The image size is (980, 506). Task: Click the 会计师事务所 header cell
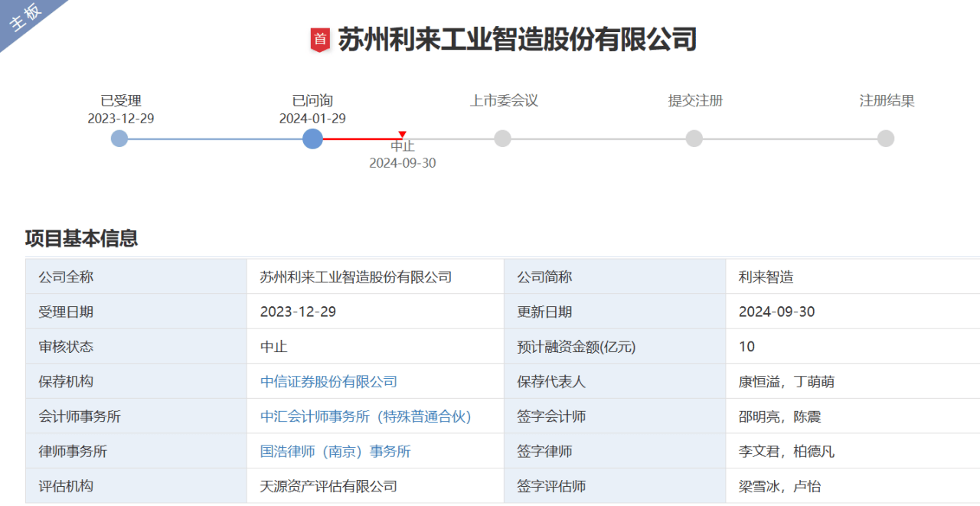click(136, 416)
